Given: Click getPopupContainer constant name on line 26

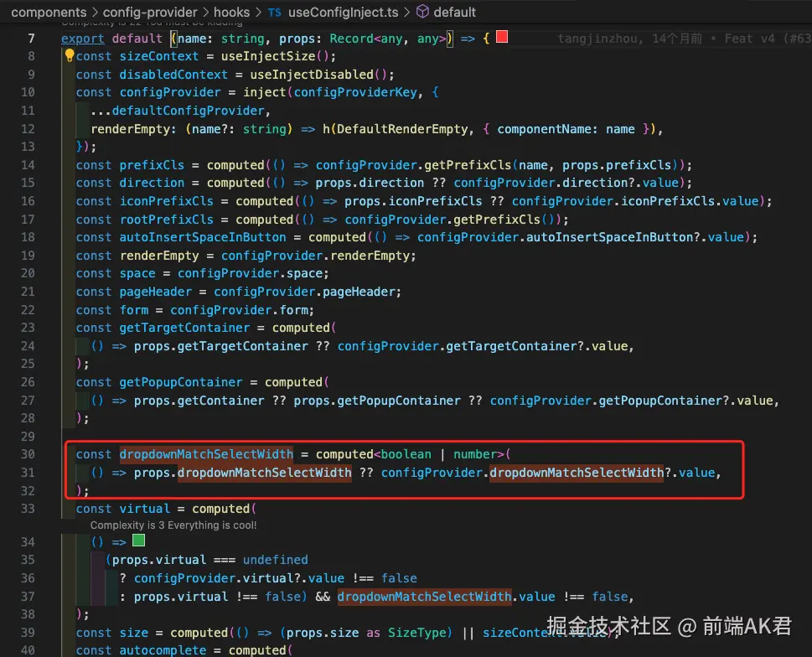Looking at the screenshot, I should [181, 382].
